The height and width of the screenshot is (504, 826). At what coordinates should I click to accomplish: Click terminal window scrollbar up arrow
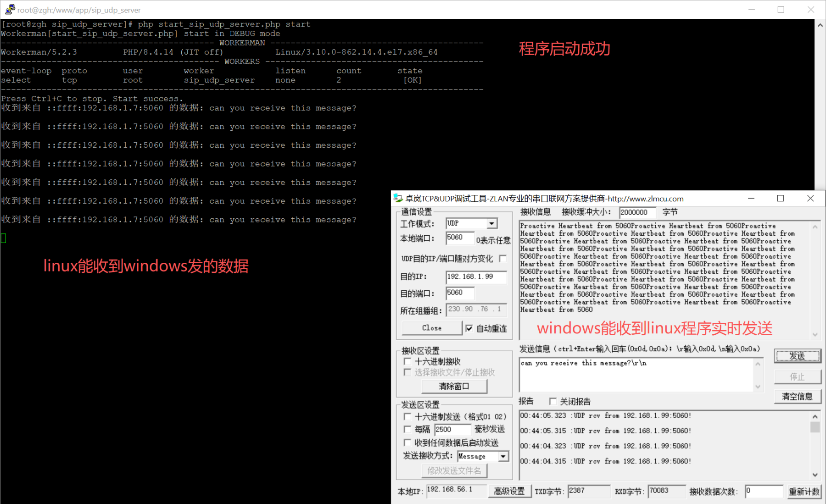pos(820,26)
